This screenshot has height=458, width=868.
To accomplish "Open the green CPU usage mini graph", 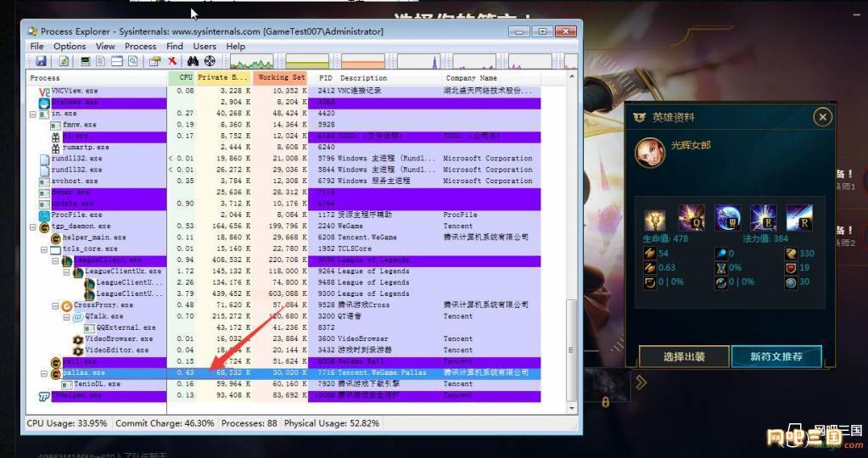I will [x=252, y=61].
